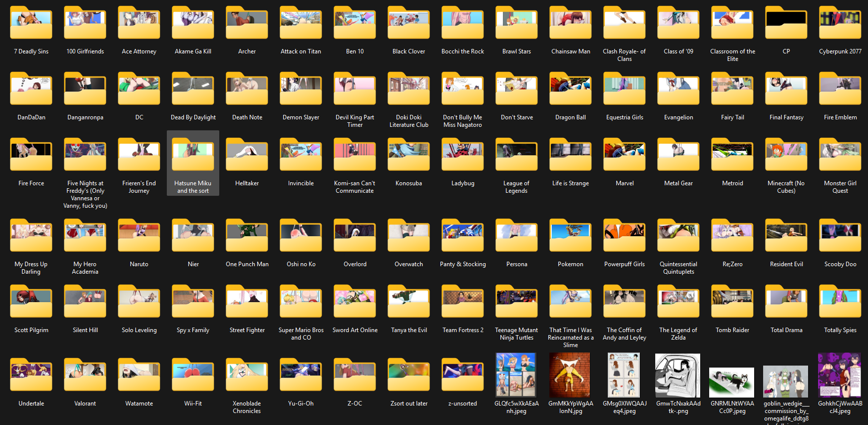This screenshot has width=868, height=425.
Task: Click the Pokemon folder icon
Action: 570,236
